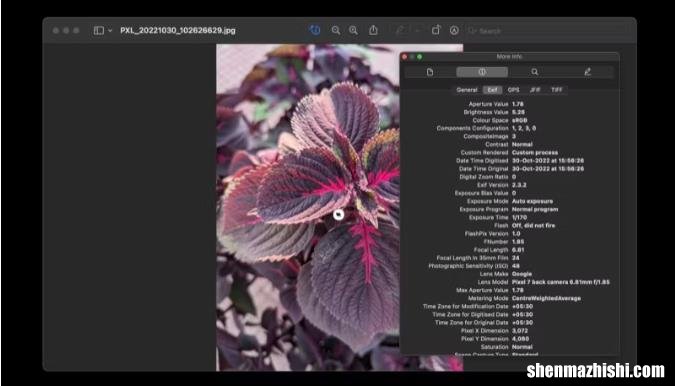This screenshot has height=386, width=675.
Task: Click the FNumber label
Action: pos(496,241)
